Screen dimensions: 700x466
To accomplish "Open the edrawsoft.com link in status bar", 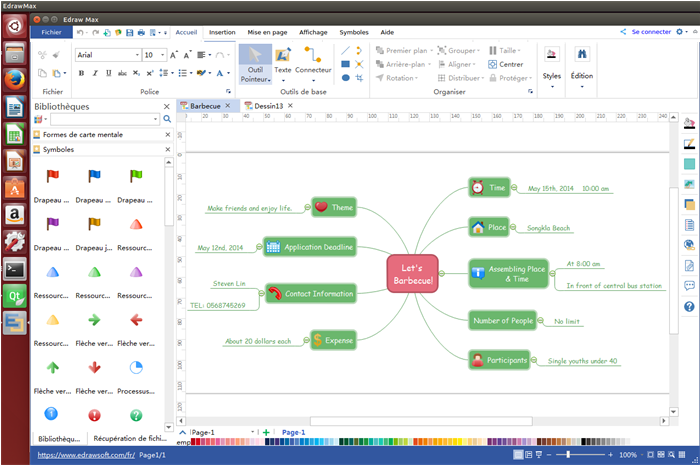I will 84,455.
